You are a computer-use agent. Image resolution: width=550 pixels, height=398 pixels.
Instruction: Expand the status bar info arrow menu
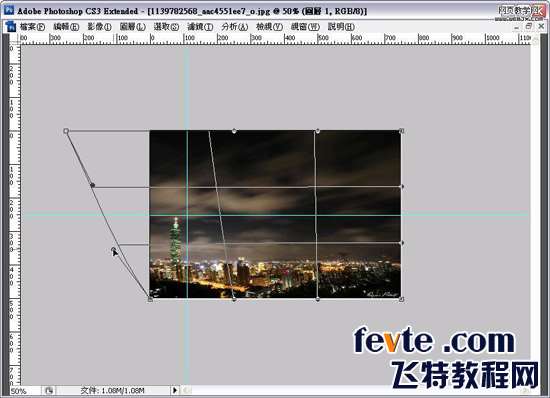tap(175, 390)
